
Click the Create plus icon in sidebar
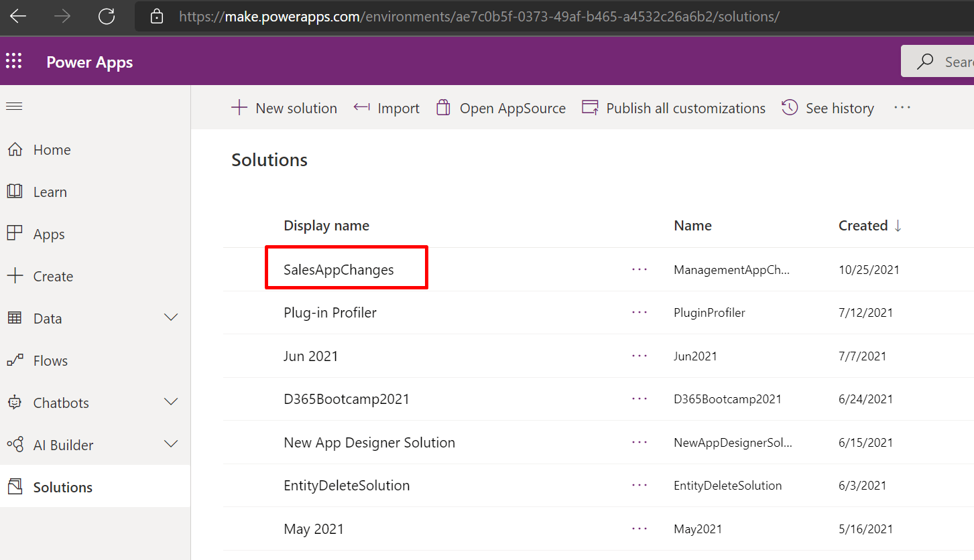click(x=15, y=276)
